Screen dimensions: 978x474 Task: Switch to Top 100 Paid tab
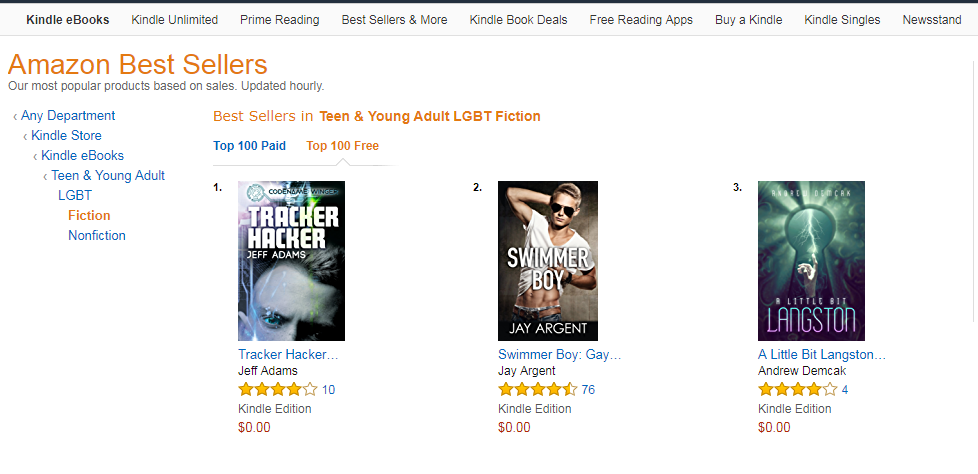point(249,146)
